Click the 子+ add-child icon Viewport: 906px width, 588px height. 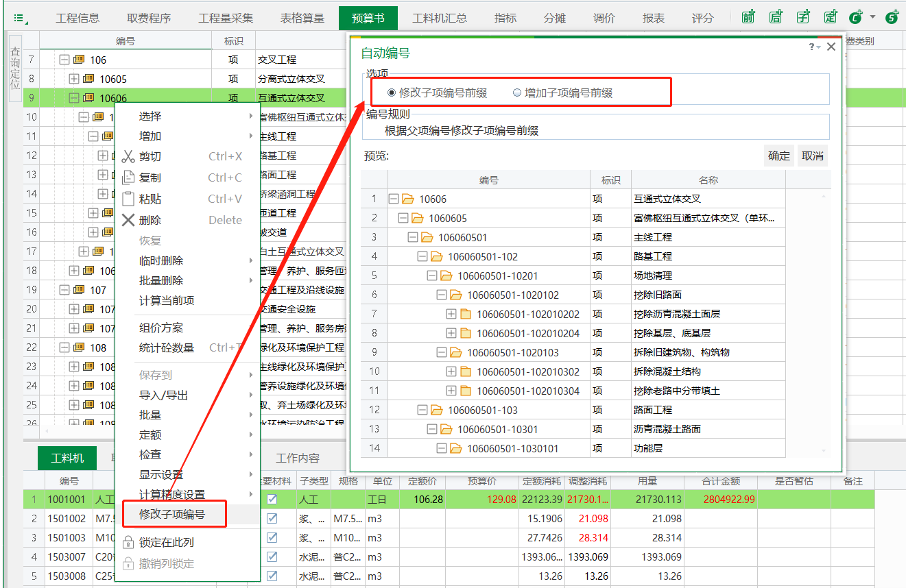point(803,17)
